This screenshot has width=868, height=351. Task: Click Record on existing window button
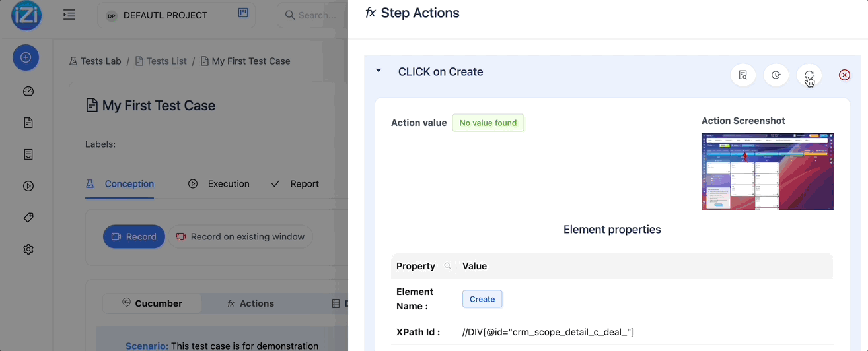coord(240,236)
